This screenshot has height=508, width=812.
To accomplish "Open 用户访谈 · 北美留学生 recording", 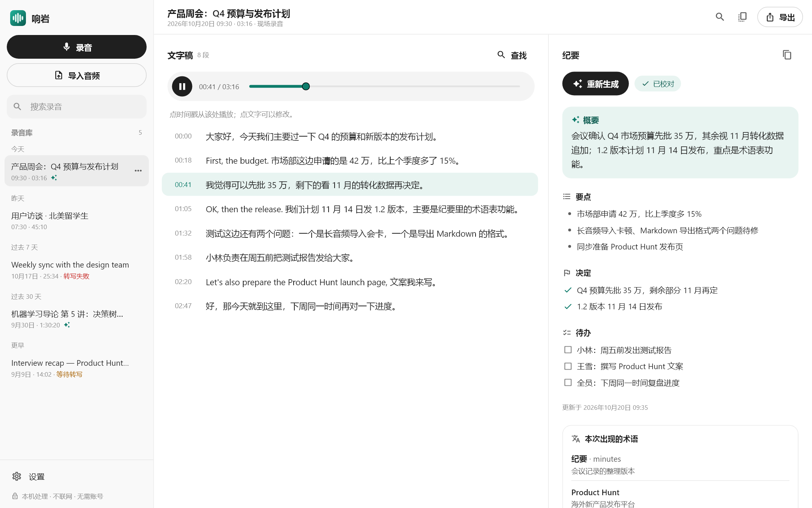I will [x=77, y=221].
